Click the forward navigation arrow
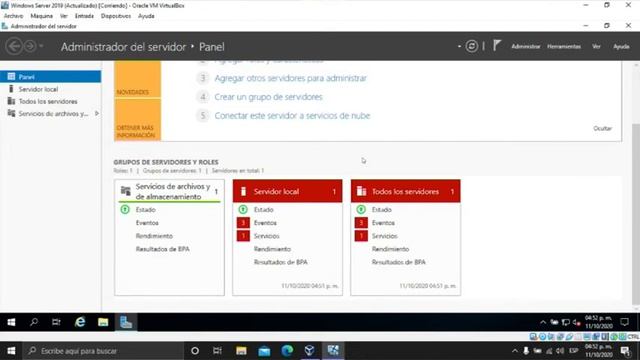 point(30,46)
